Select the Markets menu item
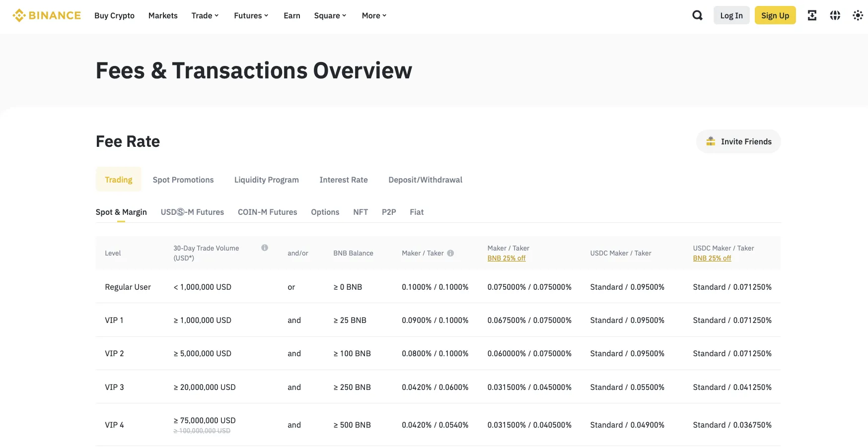The width and height of the screenshot is (868, 447). pos(162,15)
